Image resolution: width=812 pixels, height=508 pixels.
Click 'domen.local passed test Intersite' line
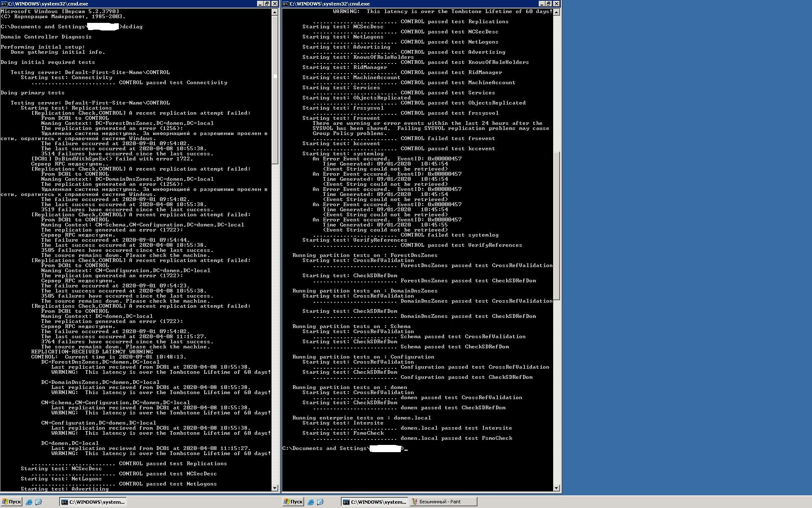(x=412, y=428)
